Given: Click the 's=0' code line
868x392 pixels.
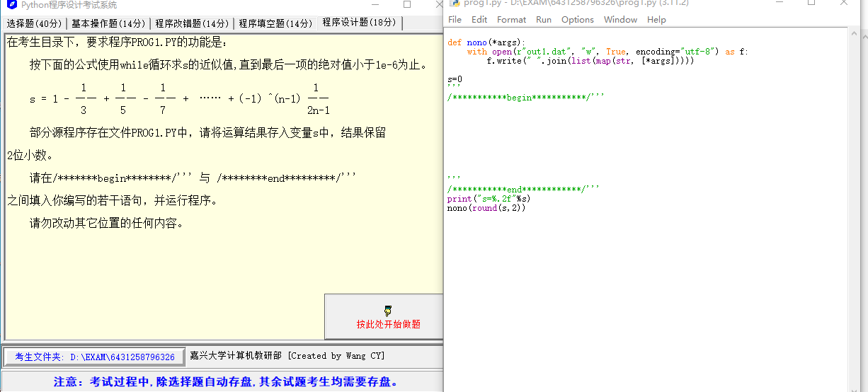Looking at the screenshot, I should [455, 79].
